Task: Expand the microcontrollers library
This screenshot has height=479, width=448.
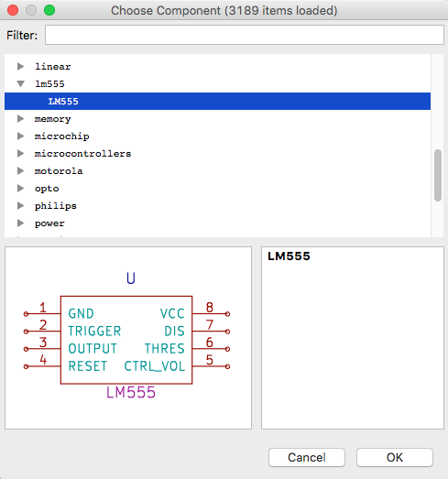Action: tap(20, 153)
